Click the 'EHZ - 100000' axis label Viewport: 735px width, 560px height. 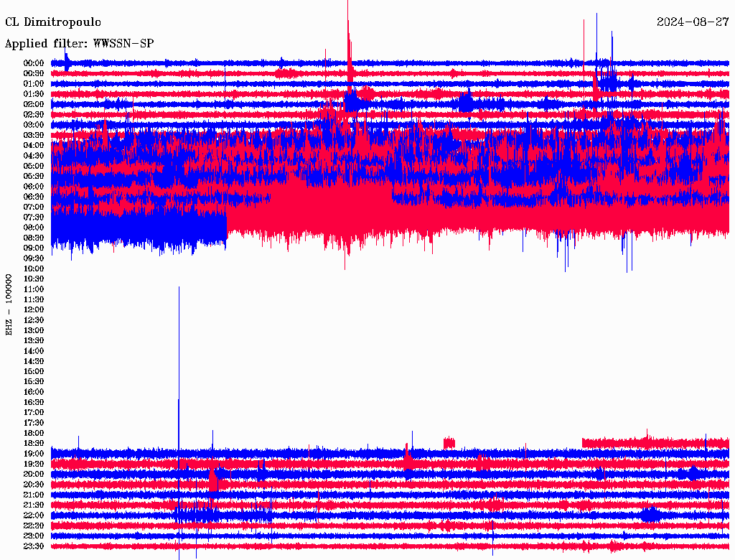tap(9, 305)
